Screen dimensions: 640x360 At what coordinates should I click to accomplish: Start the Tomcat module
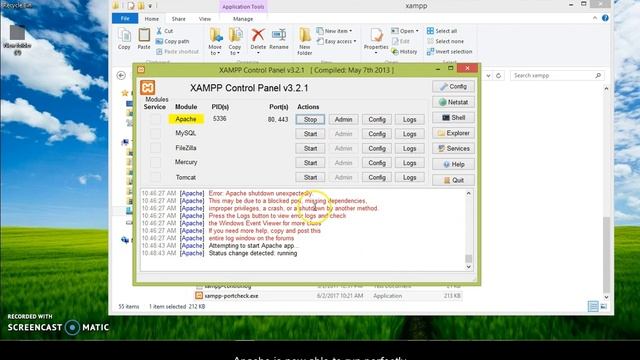tap(310, 178)
